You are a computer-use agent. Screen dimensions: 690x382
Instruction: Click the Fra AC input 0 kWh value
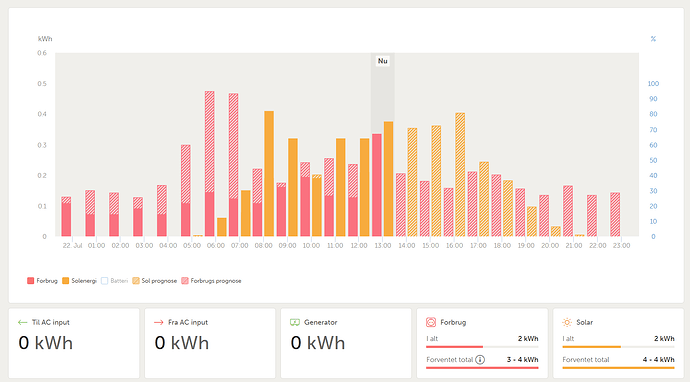pyautogui.click(x=182, y=343)
